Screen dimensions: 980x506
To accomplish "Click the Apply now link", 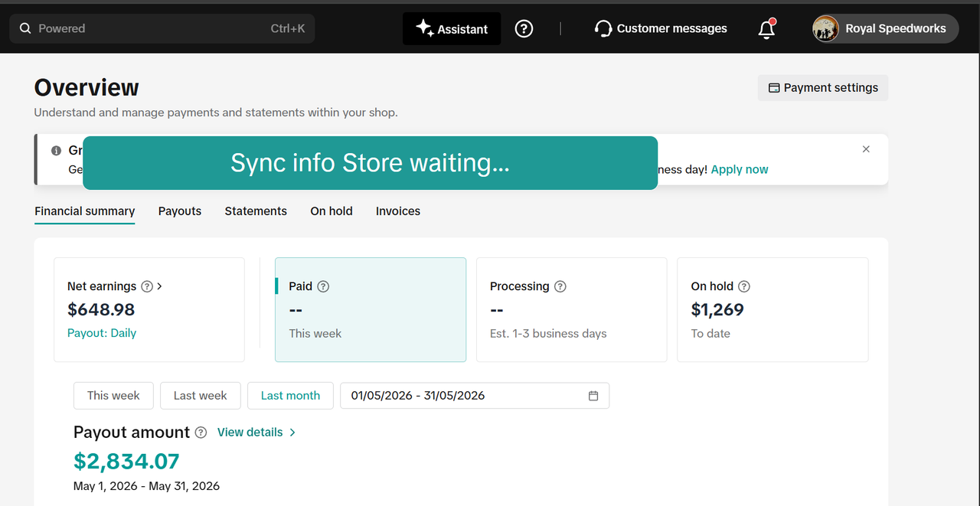I will pyautogui.click(x=740, y=169).
